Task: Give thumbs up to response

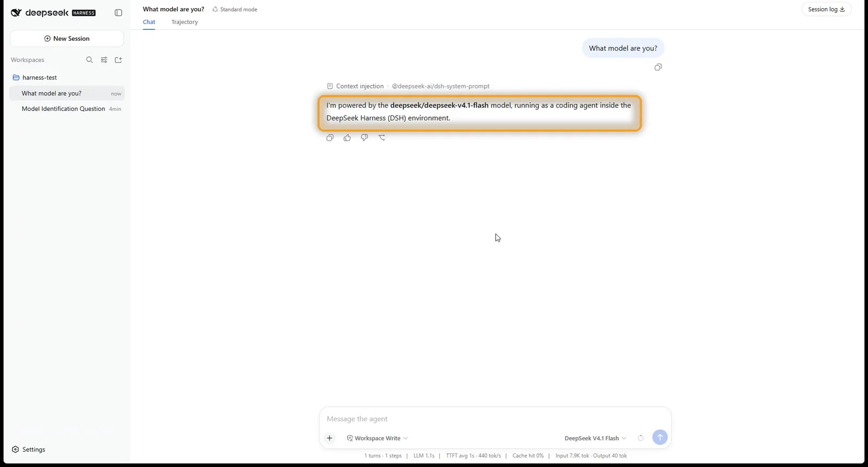Action: 347,138
